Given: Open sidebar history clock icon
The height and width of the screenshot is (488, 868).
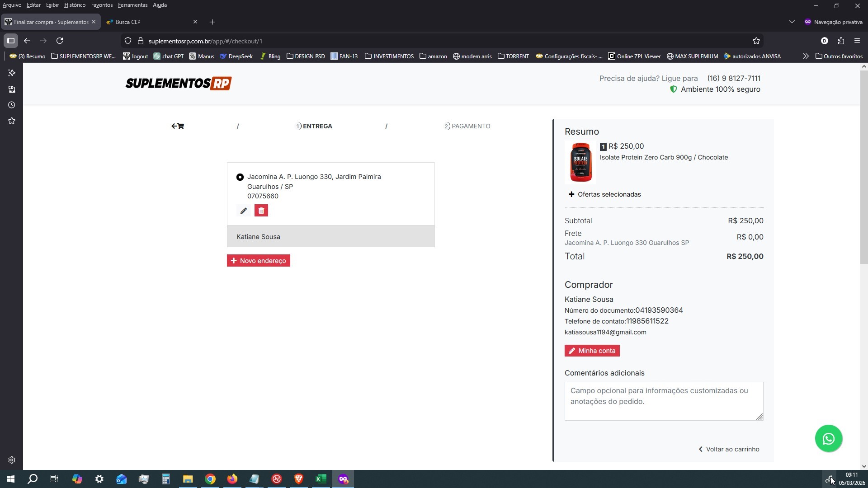Looking at the screenshot, I should 12,105.
